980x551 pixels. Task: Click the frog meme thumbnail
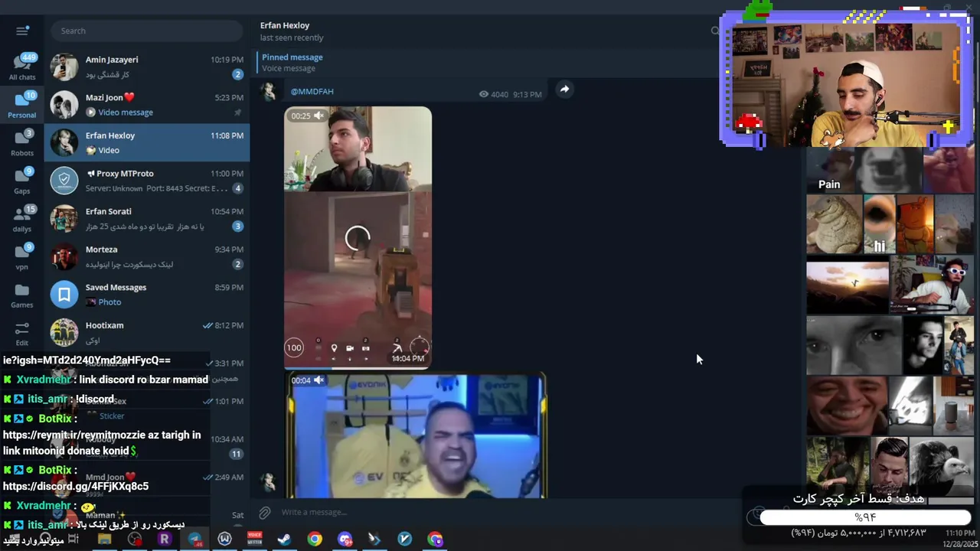[x=835, y=224]
